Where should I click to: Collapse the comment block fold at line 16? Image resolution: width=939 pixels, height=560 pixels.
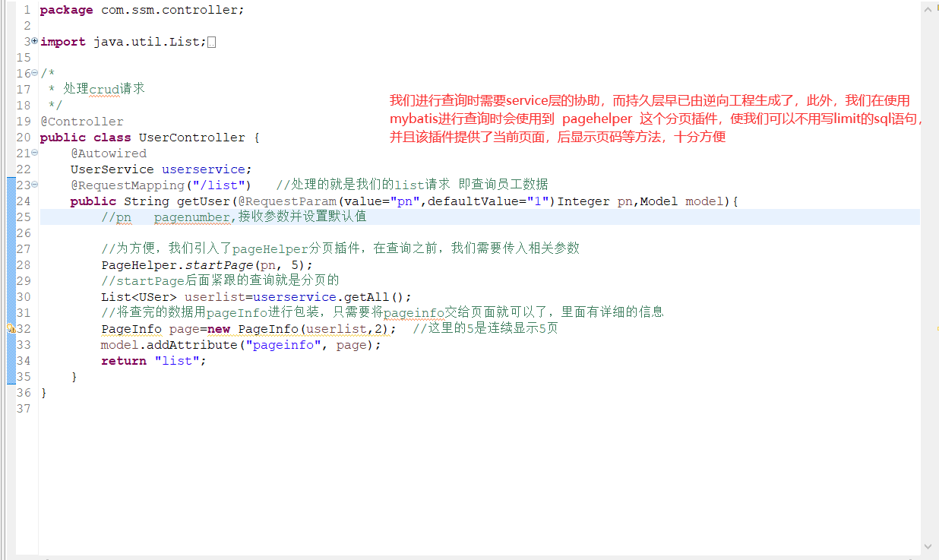(x=35, y=73)
